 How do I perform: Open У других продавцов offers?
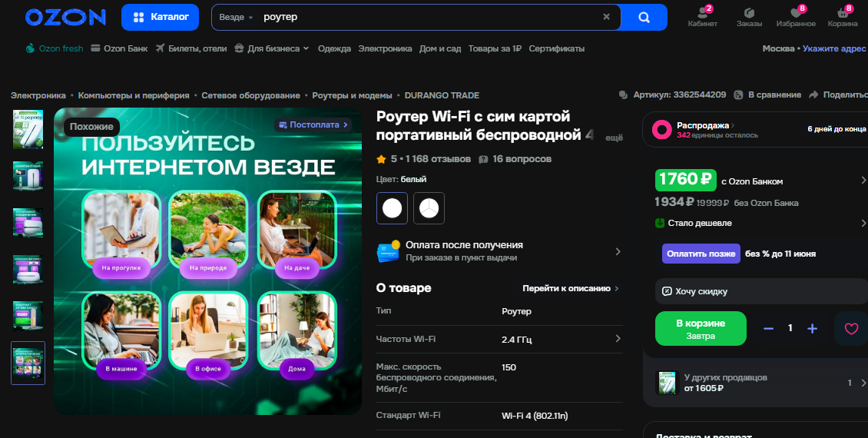click(x=760, y=383)
